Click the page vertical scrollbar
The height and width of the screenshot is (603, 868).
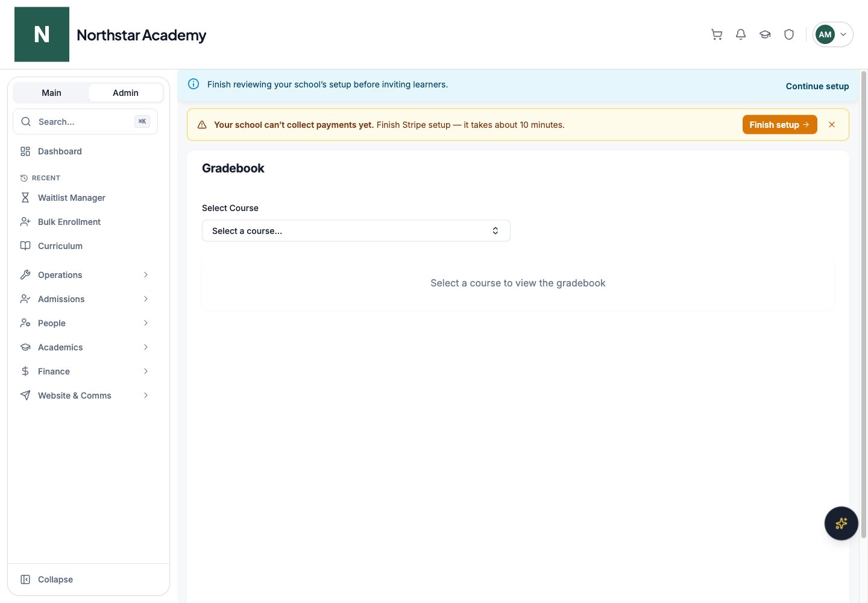click(x=864, y=305)
